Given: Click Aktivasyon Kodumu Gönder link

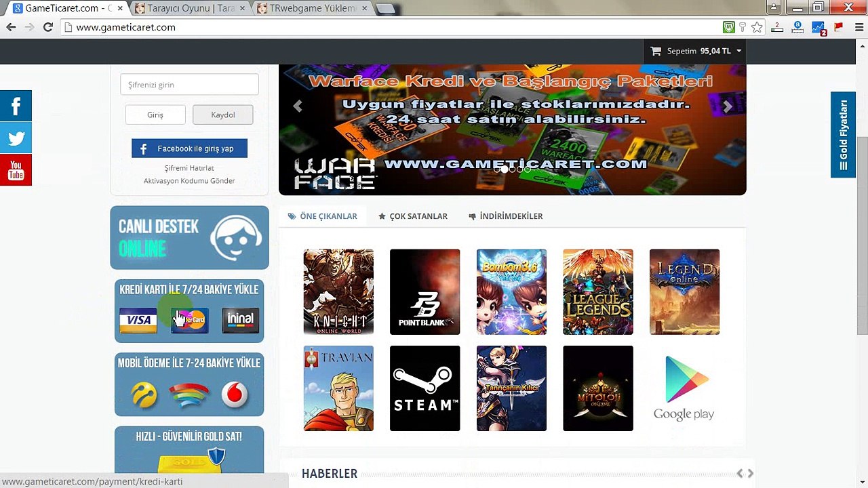Looking at the screenshot, I should point(189,181).
